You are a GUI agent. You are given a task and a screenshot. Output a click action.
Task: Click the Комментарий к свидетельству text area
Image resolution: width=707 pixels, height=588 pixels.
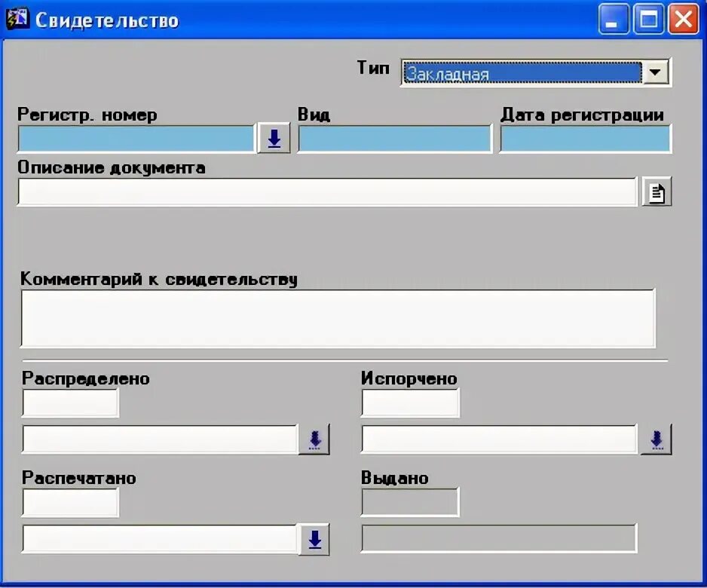tap(338, 318)
